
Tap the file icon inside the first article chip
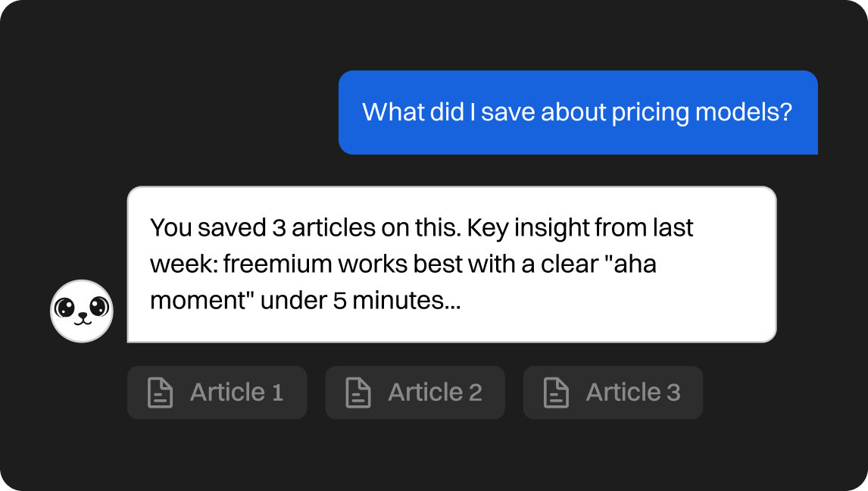pos(160,392)
